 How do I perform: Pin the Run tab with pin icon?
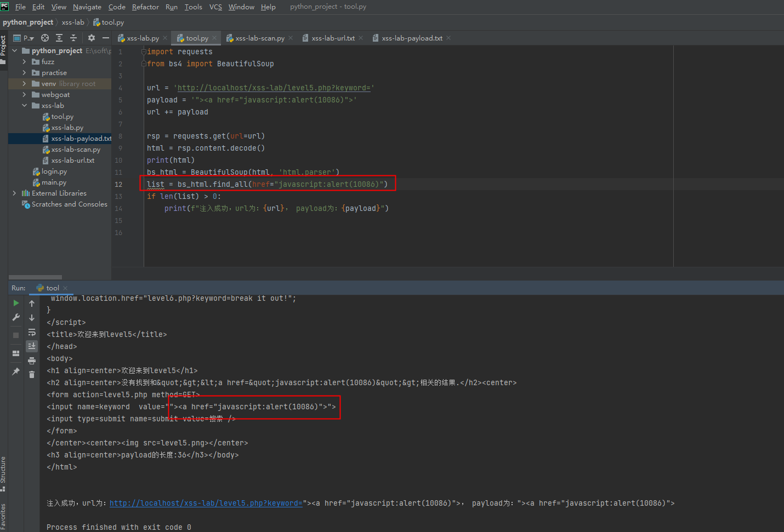pos(16,371)
